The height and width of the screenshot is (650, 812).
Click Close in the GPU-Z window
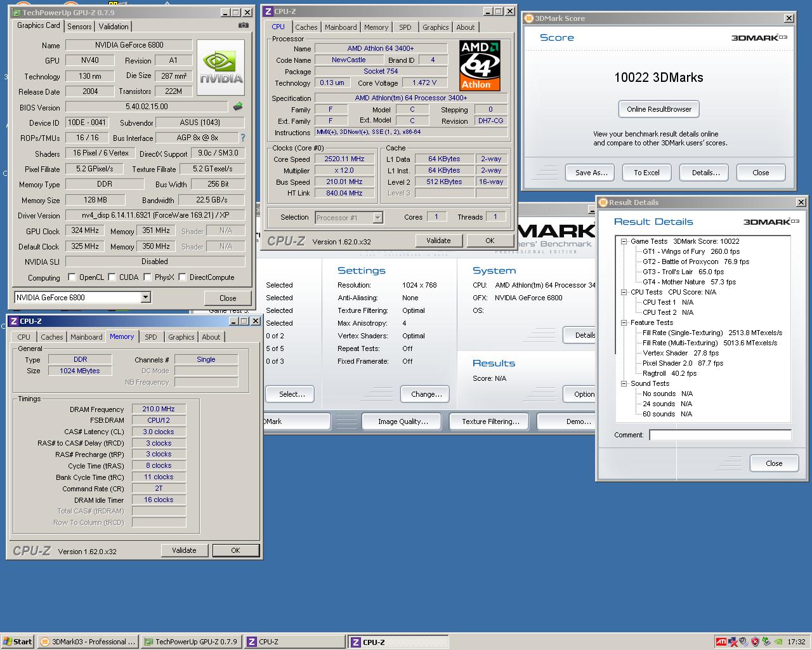pos(228,298)
